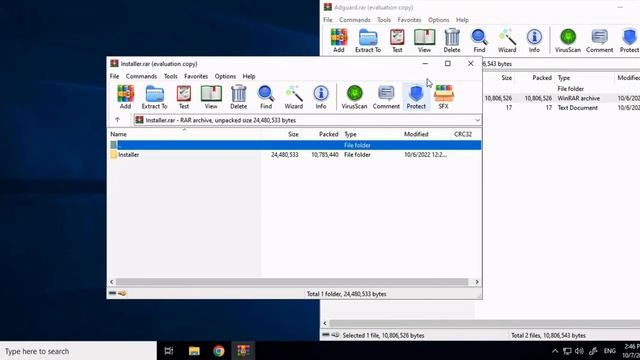The width and height of the screenshot is (640, 360).
Task: Click Test icon in Installer.rar toolbar
Action: [184, 97]
